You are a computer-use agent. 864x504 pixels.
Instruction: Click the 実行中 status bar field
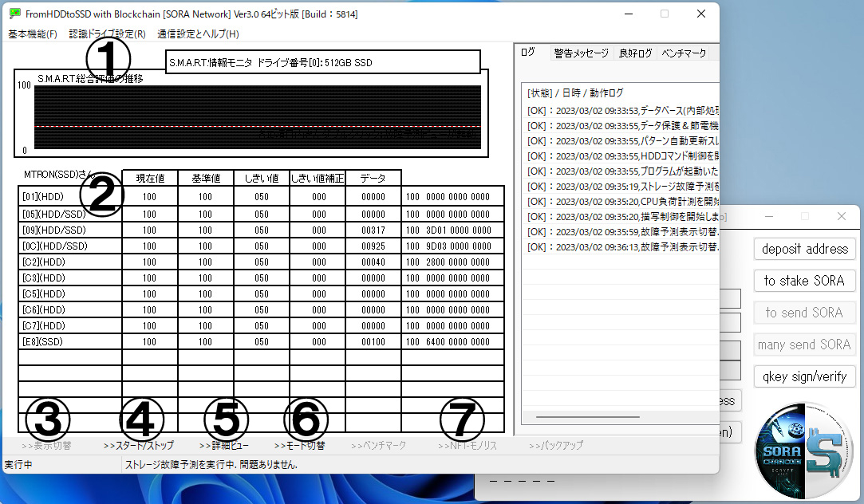61,464
